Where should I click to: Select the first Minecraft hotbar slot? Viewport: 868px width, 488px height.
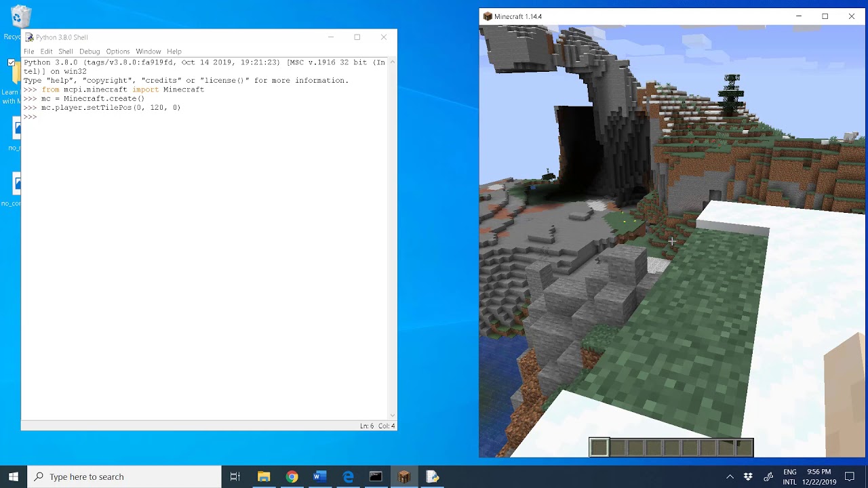(599, 447)
